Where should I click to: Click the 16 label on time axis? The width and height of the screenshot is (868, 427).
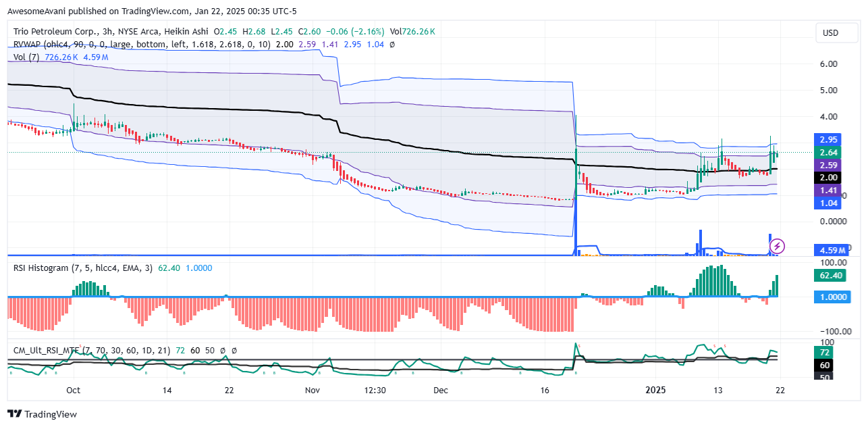pyautogui.click(x=545, y=391)
